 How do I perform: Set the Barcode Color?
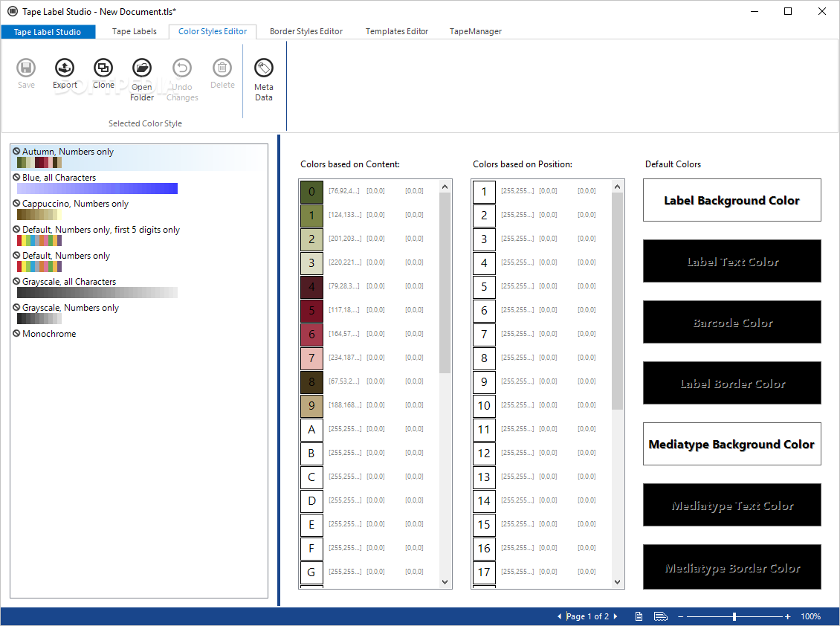[x=731, y=322]
